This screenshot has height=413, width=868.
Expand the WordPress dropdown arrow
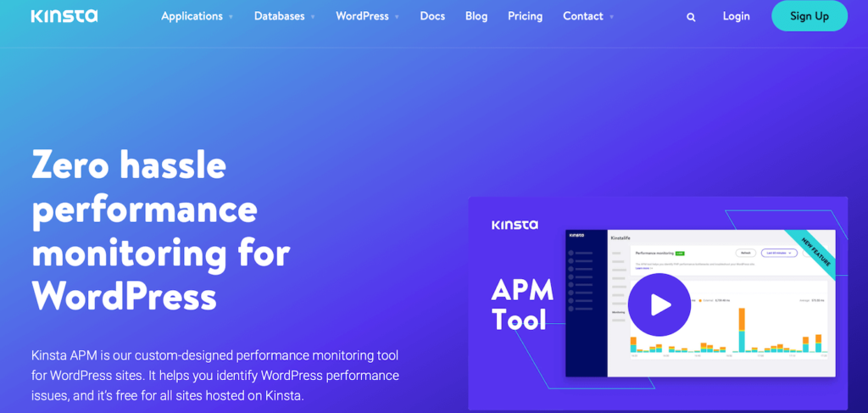coord(397,17)
